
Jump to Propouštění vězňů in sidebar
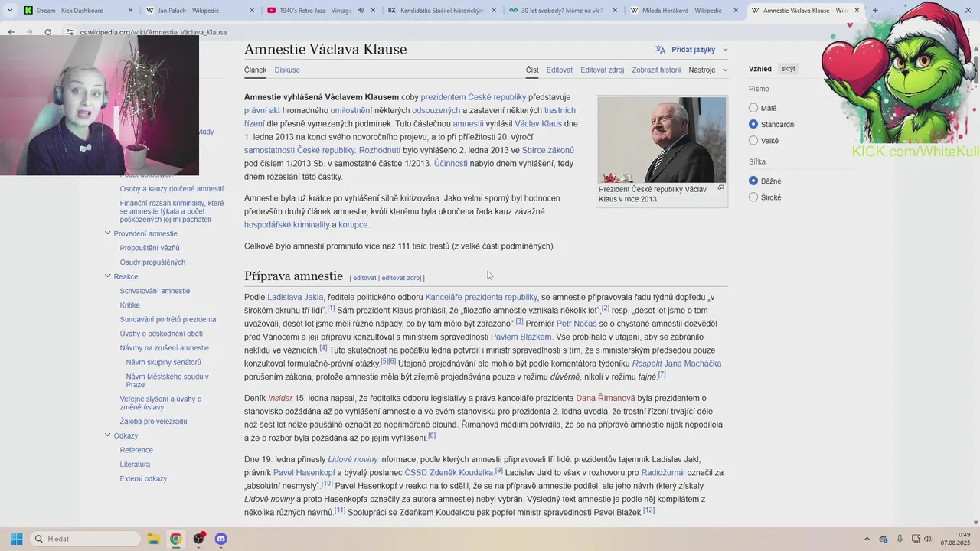[x=149, y=248]
